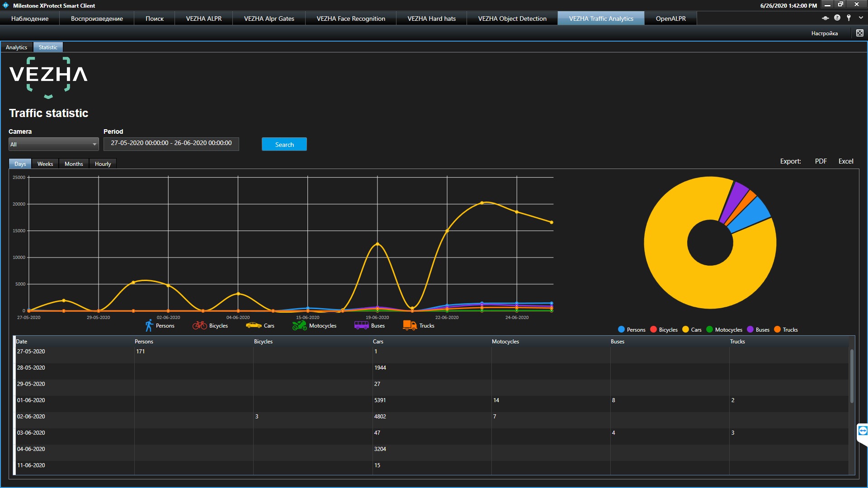Click the Bicycles column header
This screenshot has width=868, height=488.
pyautogui.click(x=263, y=342)
